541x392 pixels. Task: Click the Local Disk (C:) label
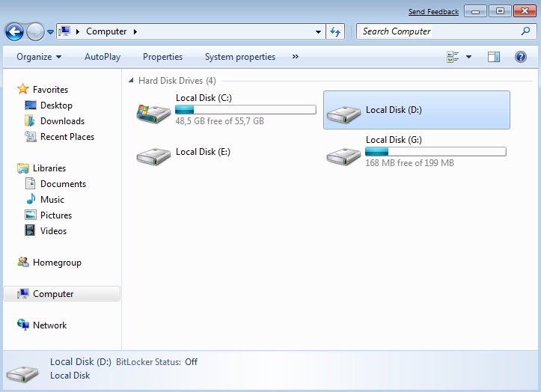204,98
